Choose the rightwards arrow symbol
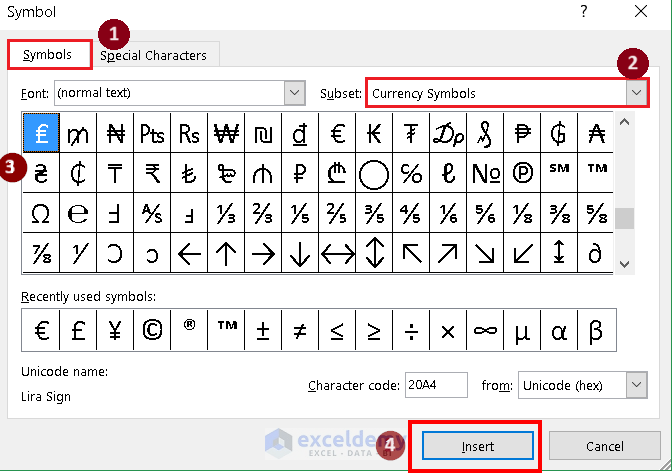The image size is (672, 475). click(x=263, y=252)
